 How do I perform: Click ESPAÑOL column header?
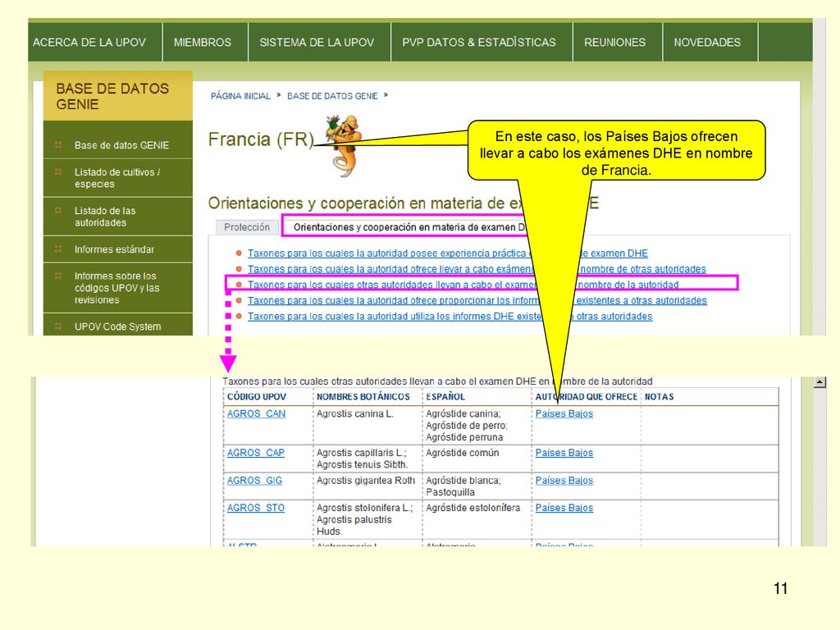pyautogui.click(x=445, y=397)
